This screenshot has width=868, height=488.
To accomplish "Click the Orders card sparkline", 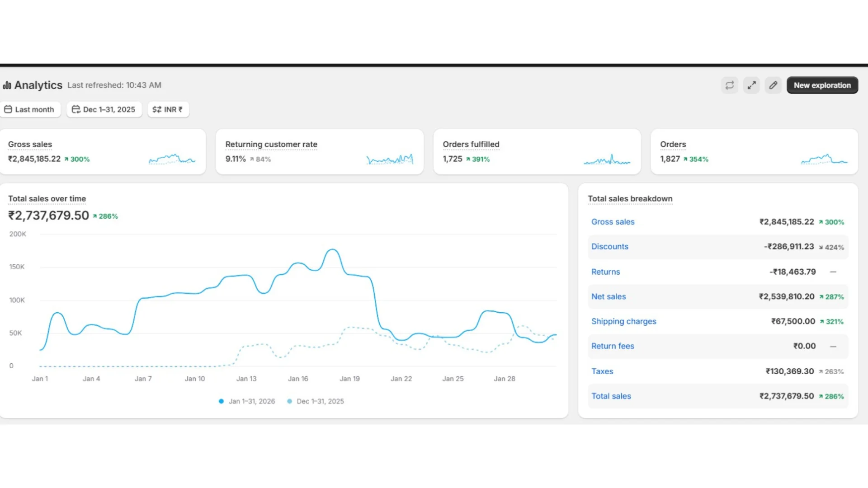I will [824, 159].
